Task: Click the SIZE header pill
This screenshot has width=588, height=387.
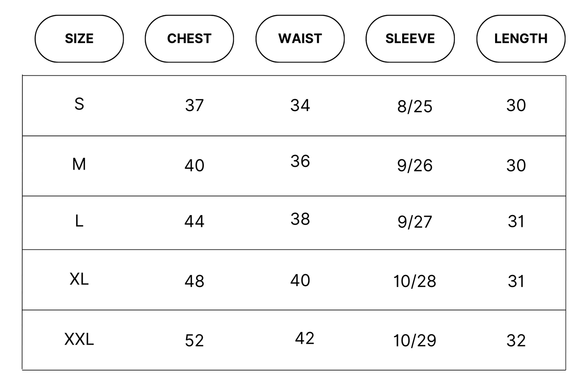Action: (79, 38)
